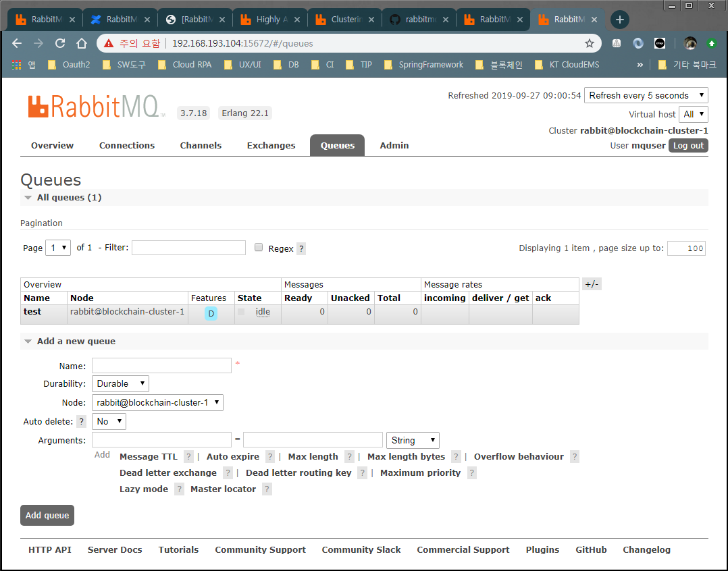Open the GitHub footer link
The width and height of the screenshot is (728, 571).
tap(591, 550)
